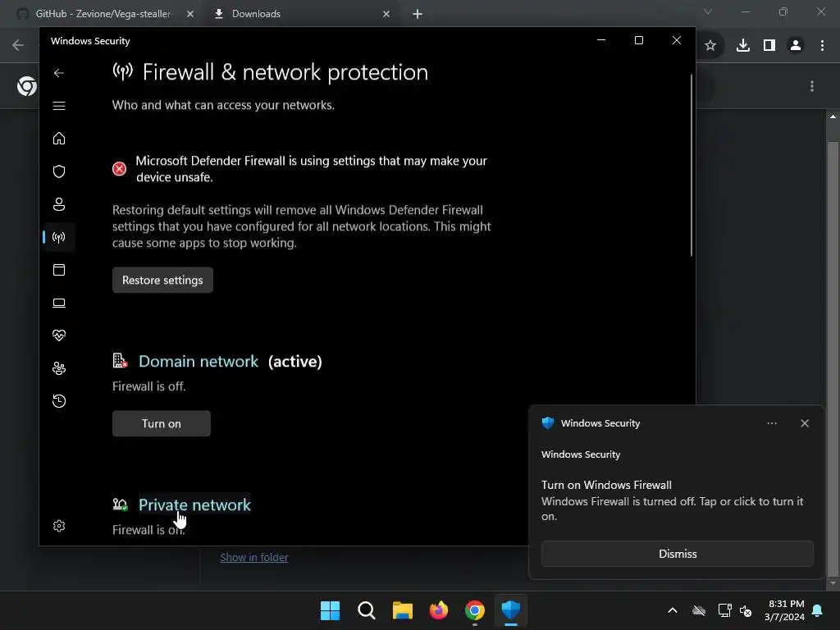840x630 pixels.
Task: Open Account protection sidebar icon
Action: click(x=59, y=204)
